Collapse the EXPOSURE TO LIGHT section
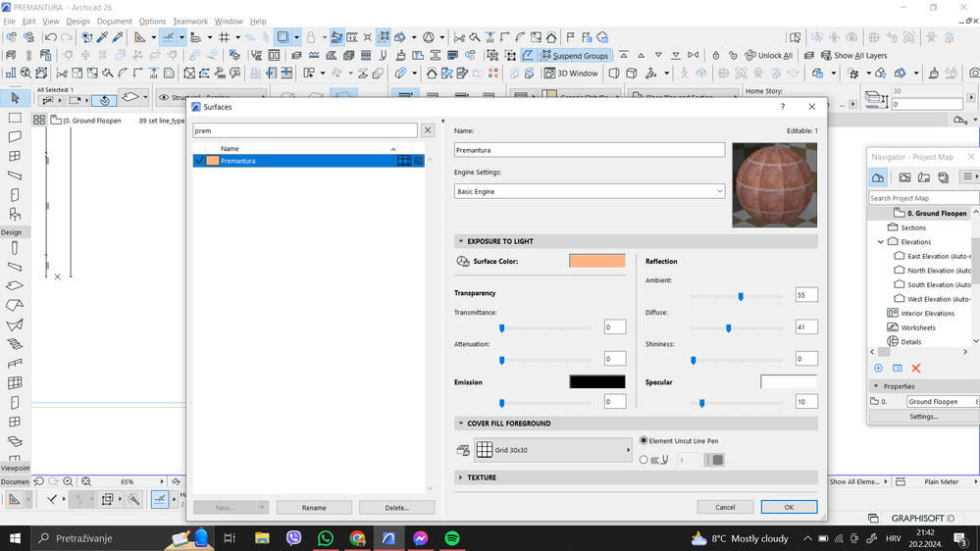Viewport: 980px width, 551px height. pyautogui.click(x=461, y=241)
